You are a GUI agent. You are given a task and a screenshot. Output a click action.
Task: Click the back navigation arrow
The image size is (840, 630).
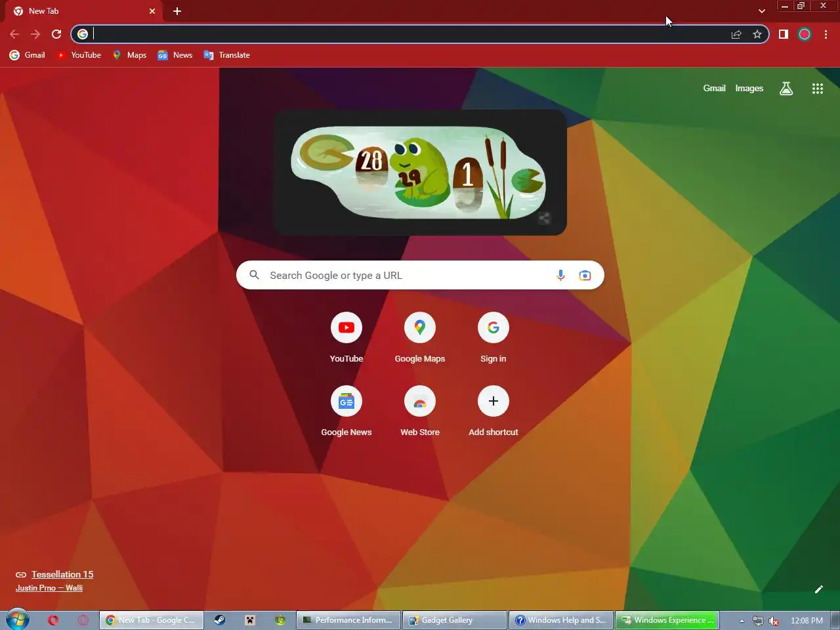pos(14,34)
